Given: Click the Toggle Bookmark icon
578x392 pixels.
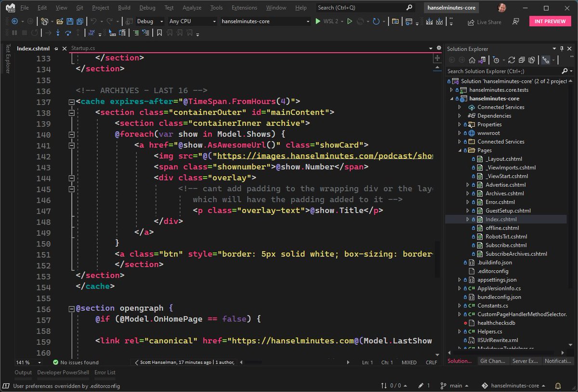Looking at the screenshot, I should tap(159, 33).
